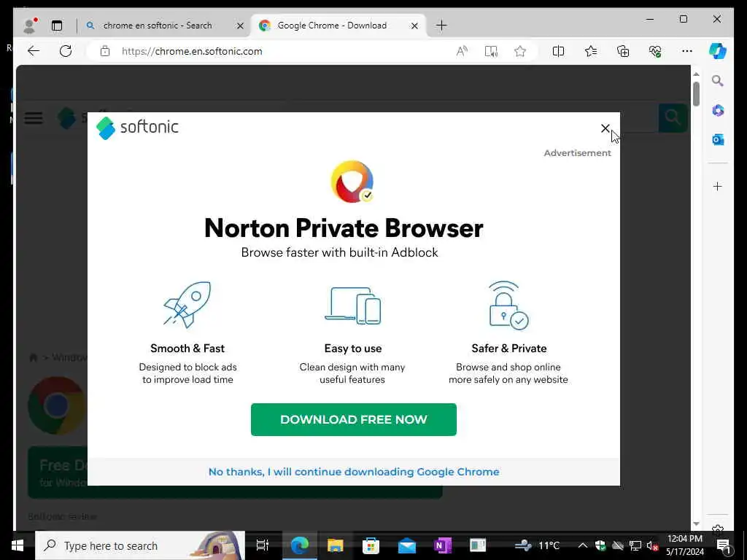Click the DOWNLOAD FREE NOW button
747x560 pixels.
pos(354,419)
